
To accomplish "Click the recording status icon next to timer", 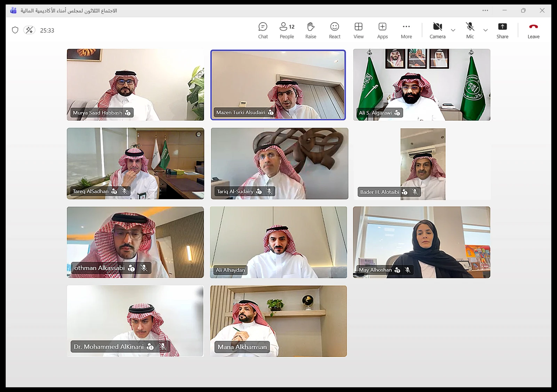I will click(x=29, y=30).
